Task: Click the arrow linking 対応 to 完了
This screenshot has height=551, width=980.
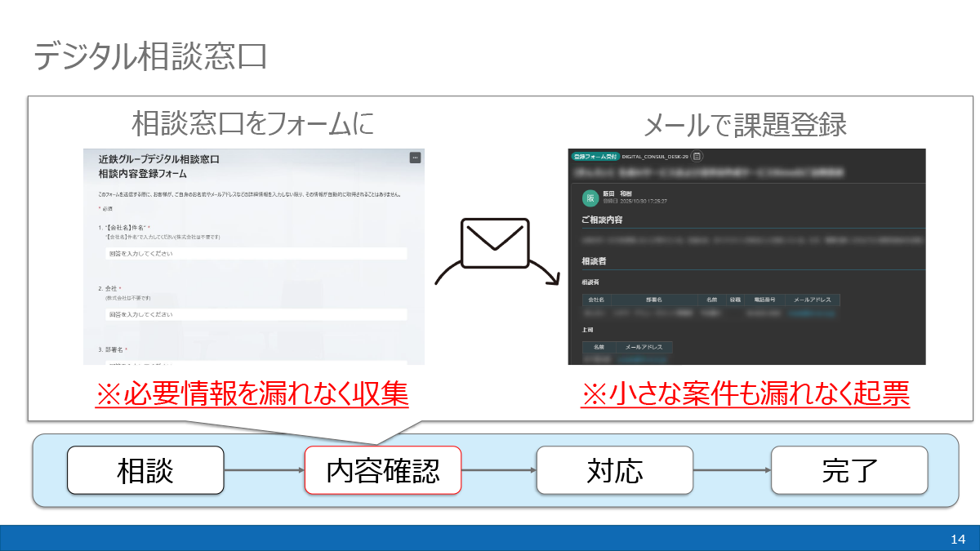Action: 730,471
